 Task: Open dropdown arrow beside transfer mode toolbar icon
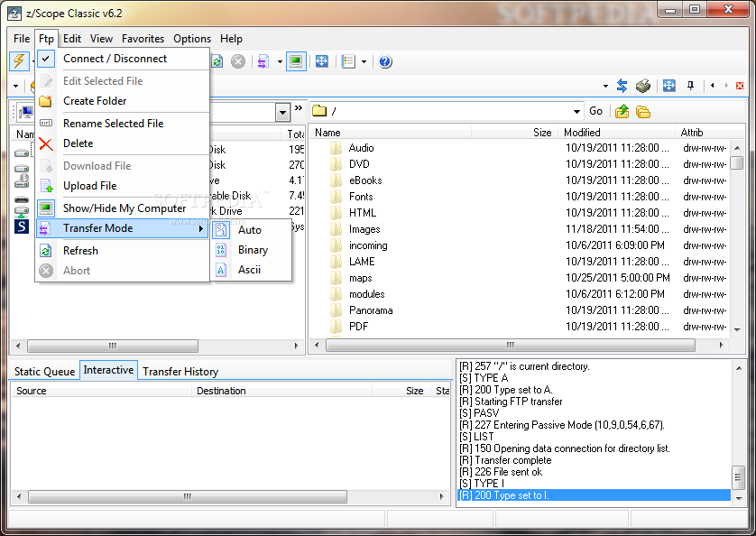coord(280,61)
